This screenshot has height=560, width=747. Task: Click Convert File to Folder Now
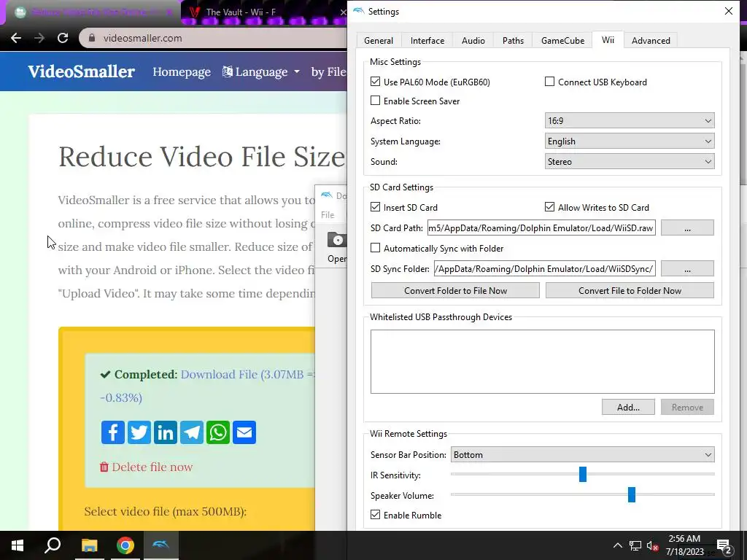[x=630, y=290]
